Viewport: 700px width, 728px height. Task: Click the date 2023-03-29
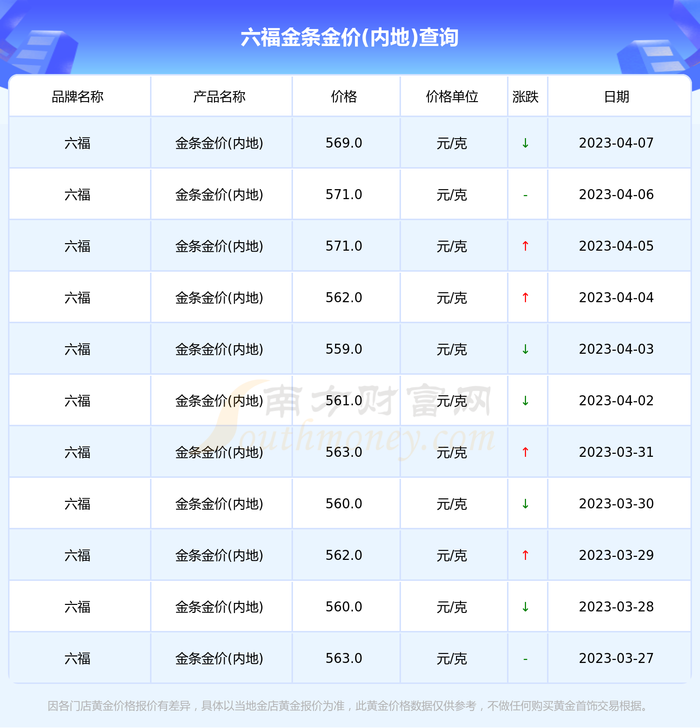[x=616, y=555]
